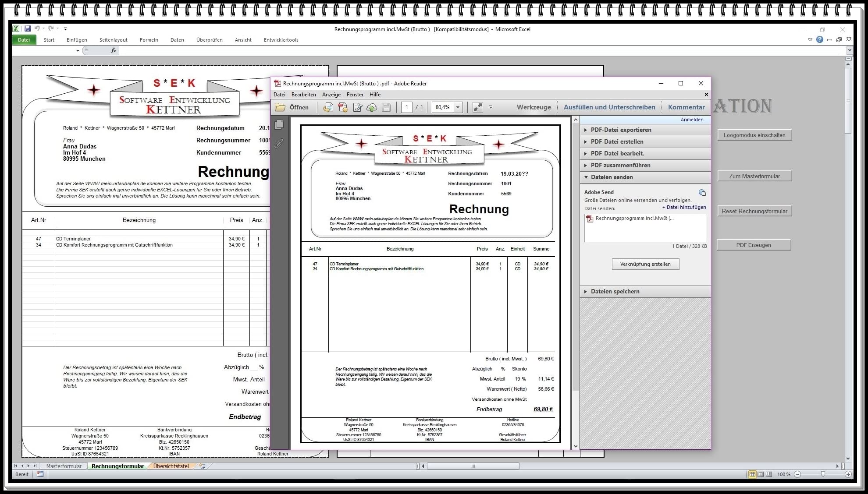Click the PDF Erzeugen button

pos(754,245)
